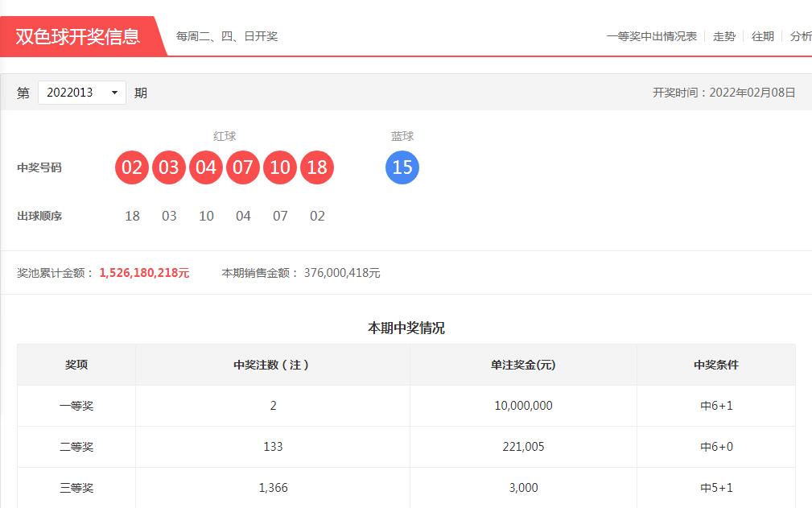The height and width of the screenshot is (508, 812).
Task: Click the first prize amount 10,000,000
Action: pos(523,406)
